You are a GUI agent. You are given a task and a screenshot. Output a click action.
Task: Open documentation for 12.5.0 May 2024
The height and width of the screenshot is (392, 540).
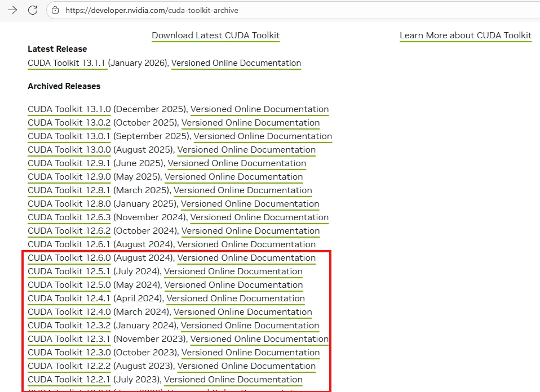(233, 285)
